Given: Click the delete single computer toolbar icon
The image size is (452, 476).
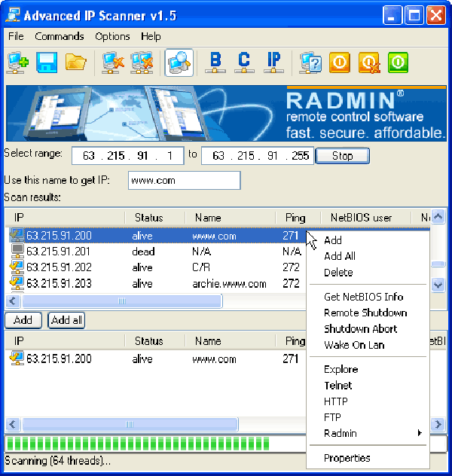Looking at the screenshot, I should [x=113, y=63].
